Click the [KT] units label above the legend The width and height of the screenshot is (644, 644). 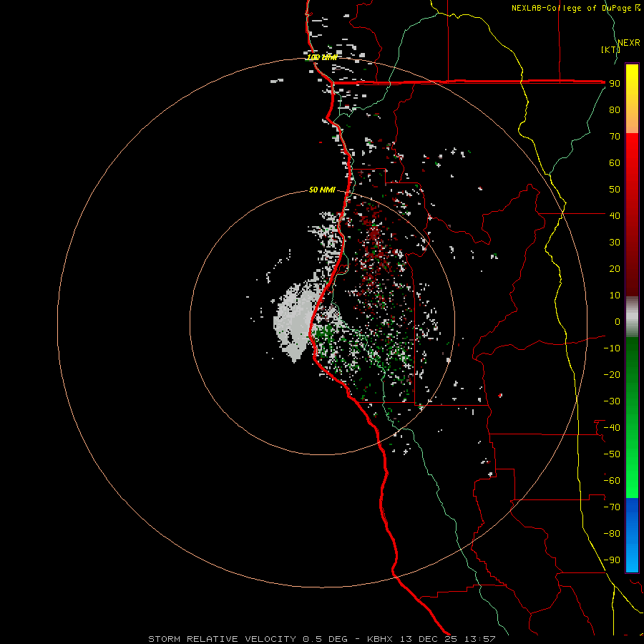tap(610, 49)
